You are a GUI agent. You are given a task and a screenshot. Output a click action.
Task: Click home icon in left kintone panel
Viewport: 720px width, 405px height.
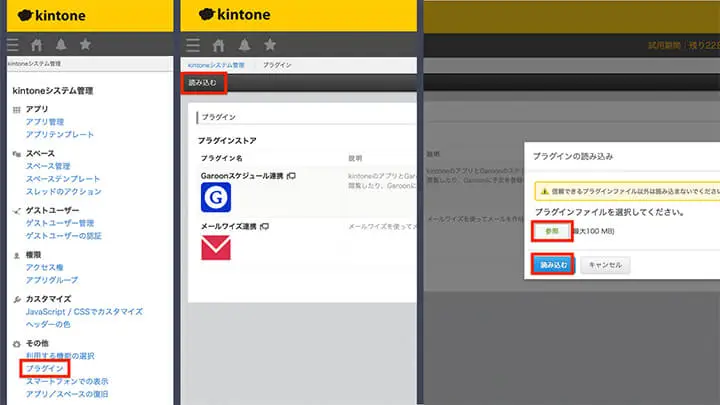[36, 45]
